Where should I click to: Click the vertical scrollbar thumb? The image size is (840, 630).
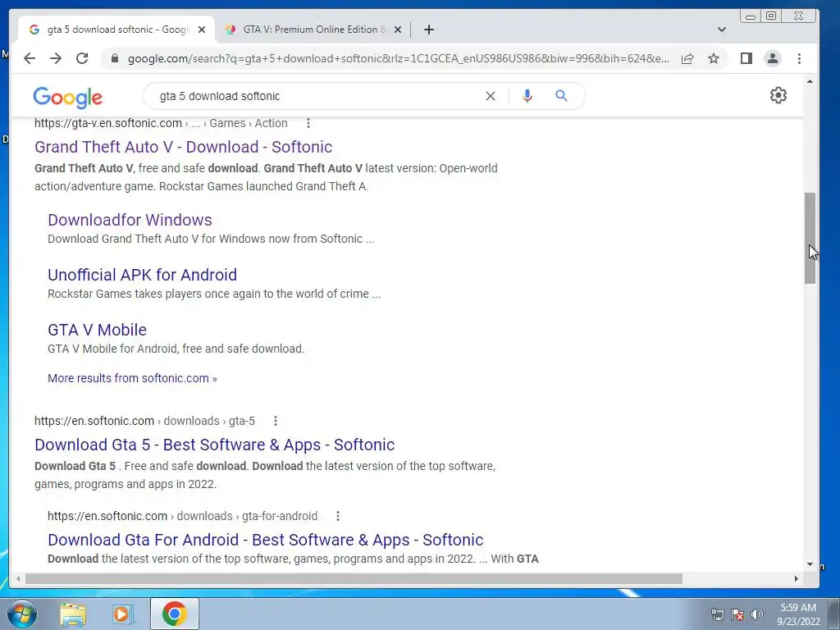tap(810, 238)
